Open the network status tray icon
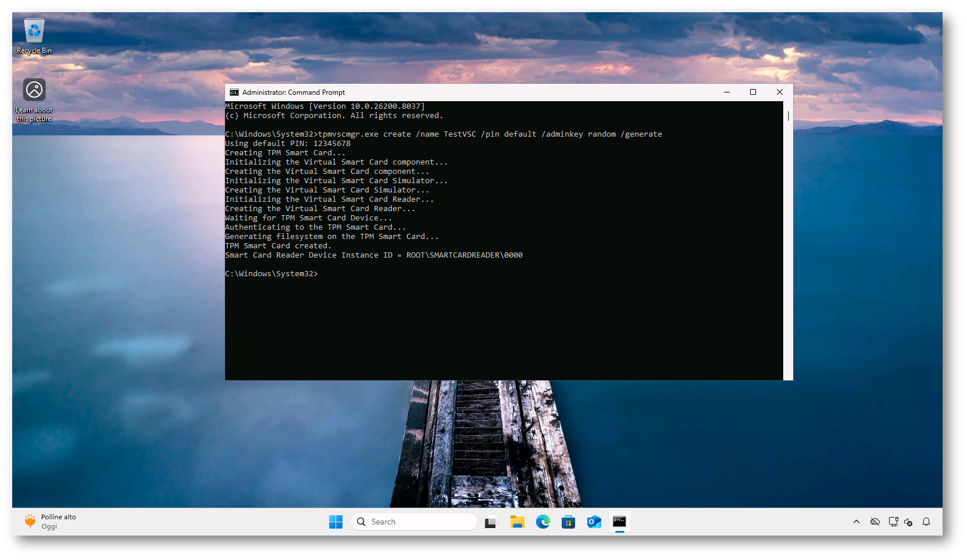This screenshot has width=967, height=560. [x=893, y=522]
